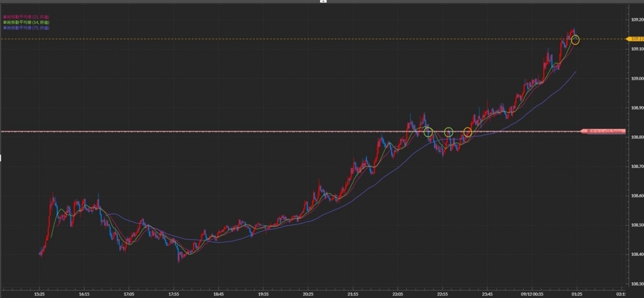Click the 108.50 price axis label
The image size is (644, 298).
[x=637, y=225]
